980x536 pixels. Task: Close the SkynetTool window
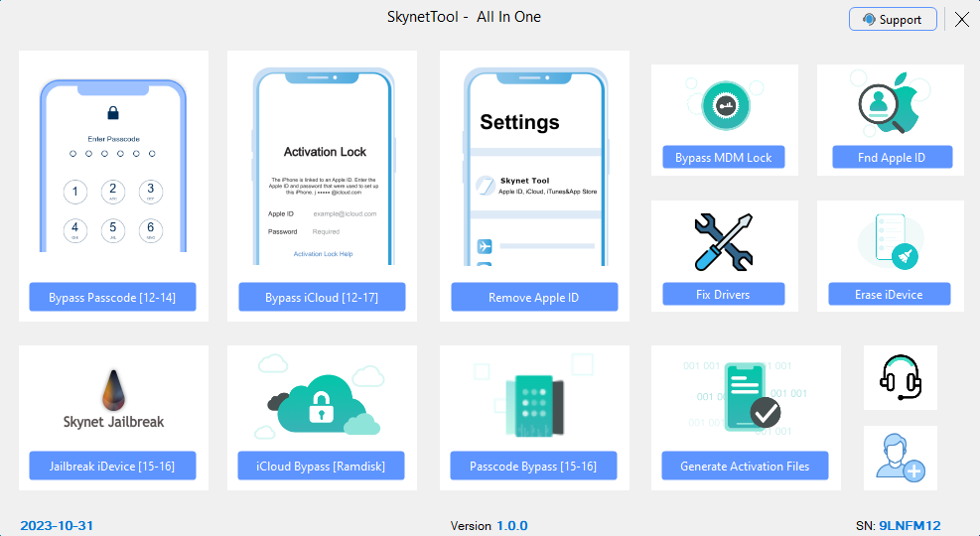click(x=961, y=19)
